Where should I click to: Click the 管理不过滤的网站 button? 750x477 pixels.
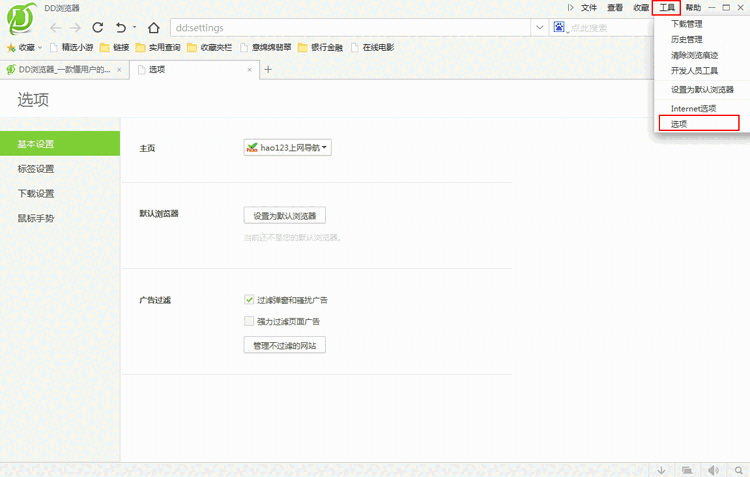285,345
